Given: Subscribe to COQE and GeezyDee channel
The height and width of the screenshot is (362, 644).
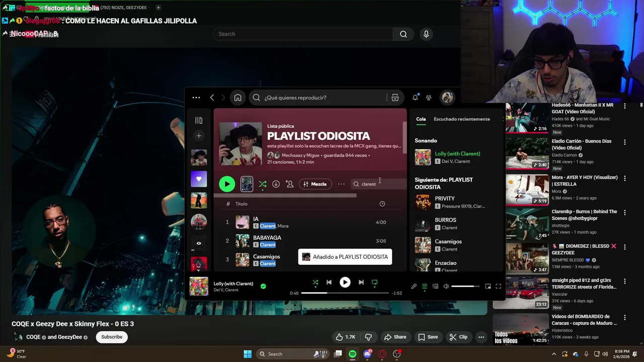Looking at the screenshot, I should coord(112,337).
